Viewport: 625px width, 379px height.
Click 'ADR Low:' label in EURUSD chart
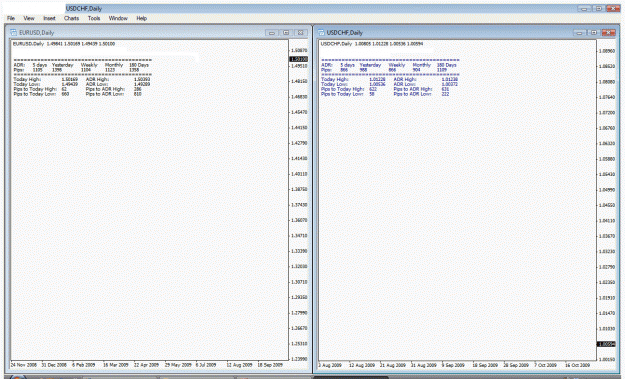[x=97, y=84]
